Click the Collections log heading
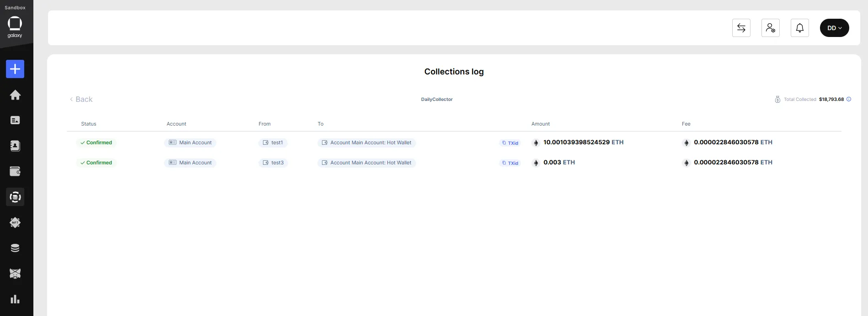868x316 pixels. [x=454, y=72]
